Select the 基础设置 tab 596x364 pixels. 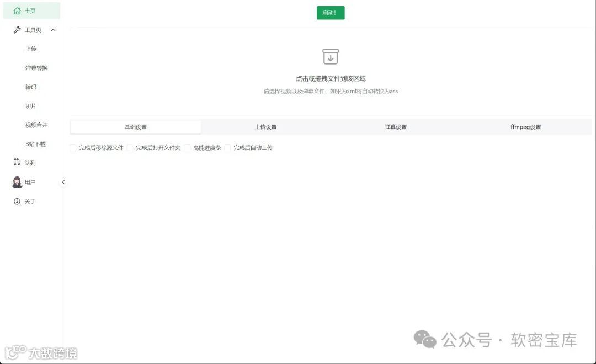tap(136, 127)
